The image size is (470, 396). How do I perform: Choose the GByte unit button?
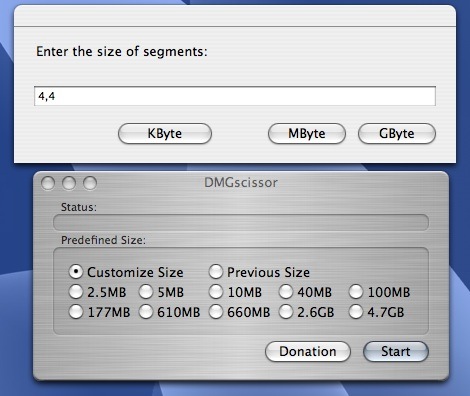click(x=397, y=134)
